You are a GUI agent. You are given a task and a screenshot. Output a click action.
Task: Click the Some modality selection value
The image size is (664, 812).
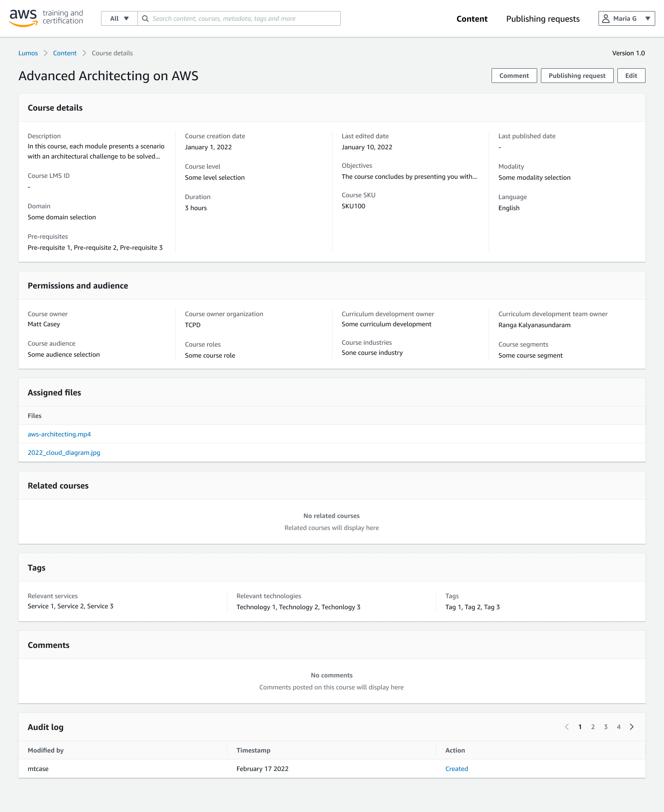[x=534, y=177]
